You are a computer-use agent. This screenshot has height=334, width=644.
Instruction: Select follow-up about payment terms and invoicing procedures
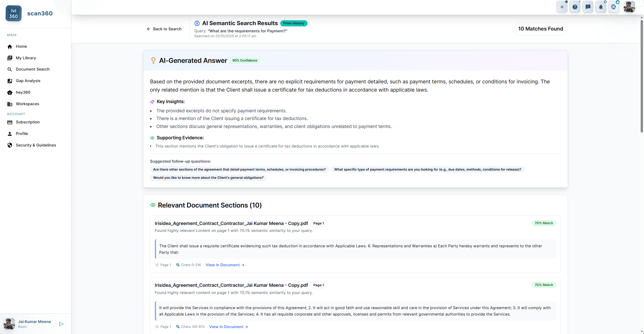pos(239,170)
